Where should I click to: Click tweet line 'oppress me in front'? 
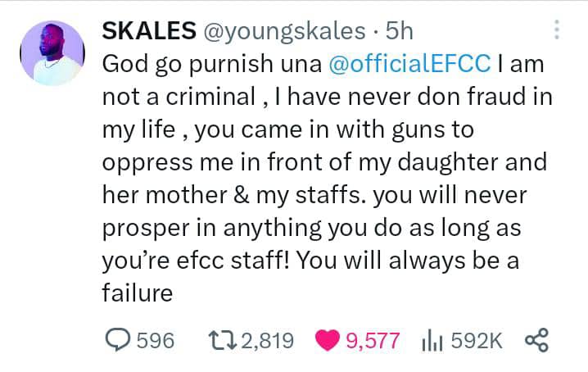[227, 162]
